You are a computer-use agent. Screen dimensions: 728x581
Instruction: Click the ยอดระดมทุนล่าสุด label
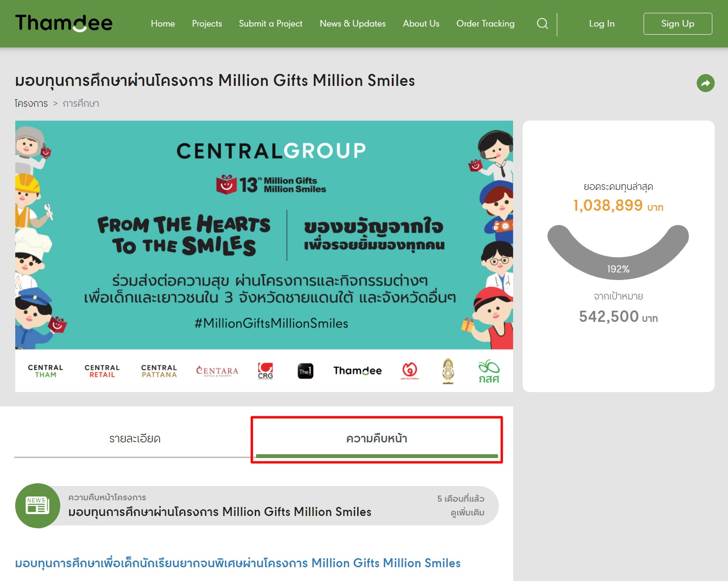(618, 187)
